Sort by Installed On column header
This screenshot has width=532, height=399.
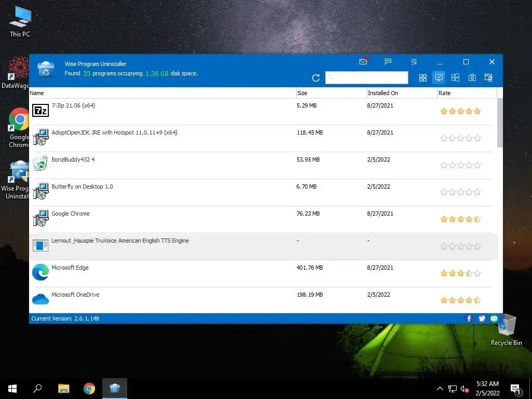pos(402,93)
